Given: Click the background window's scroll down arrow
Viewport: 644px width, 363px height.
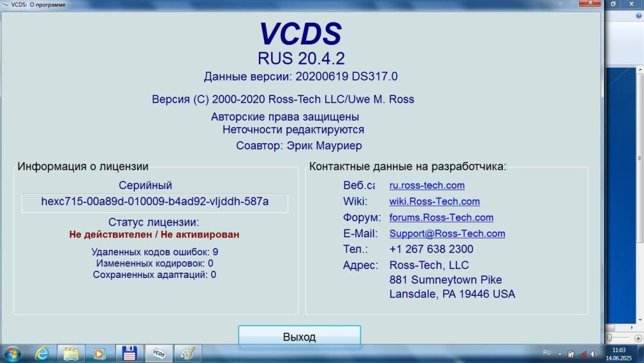Looking at the screenshot, I should 640,320.
